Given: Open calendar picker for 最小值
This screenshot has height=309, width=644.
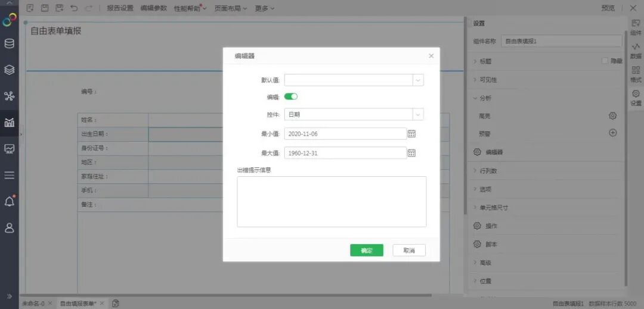Looking at the screenshot, I should tap(411, 133).
